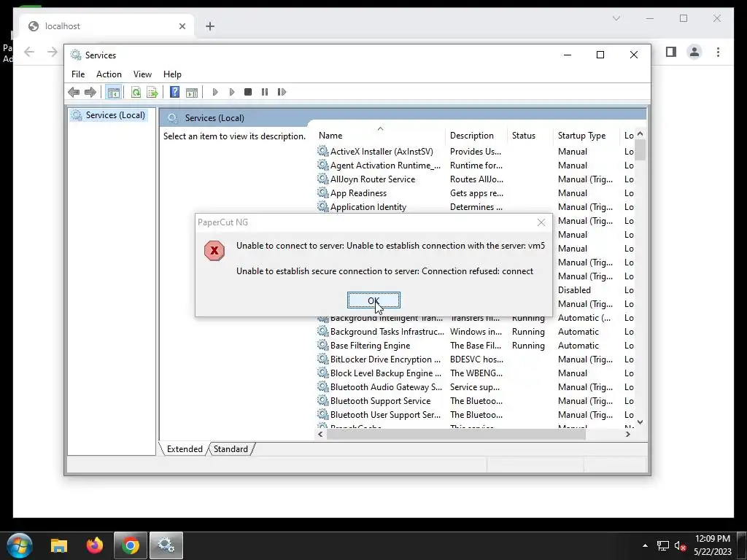Switch to the Extended tab
This screenshot has width=747, height=560.
click(185, 449)
